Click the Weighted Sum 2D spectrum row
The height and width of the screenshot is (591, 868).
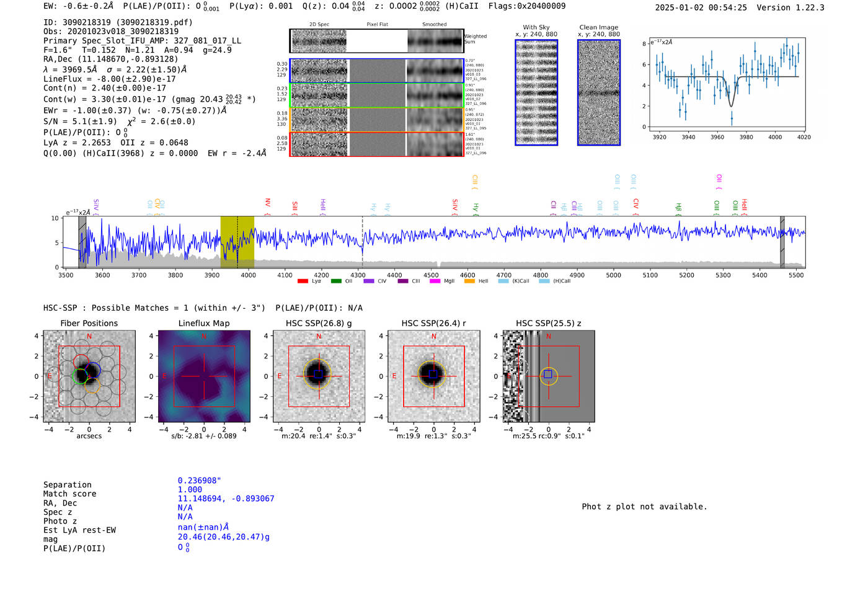(377, 41)
